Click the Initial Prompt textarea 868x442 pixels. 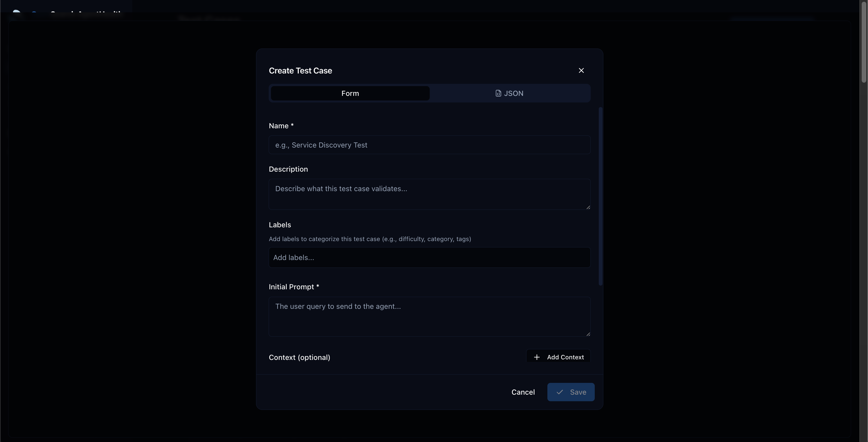coord(429,316)
